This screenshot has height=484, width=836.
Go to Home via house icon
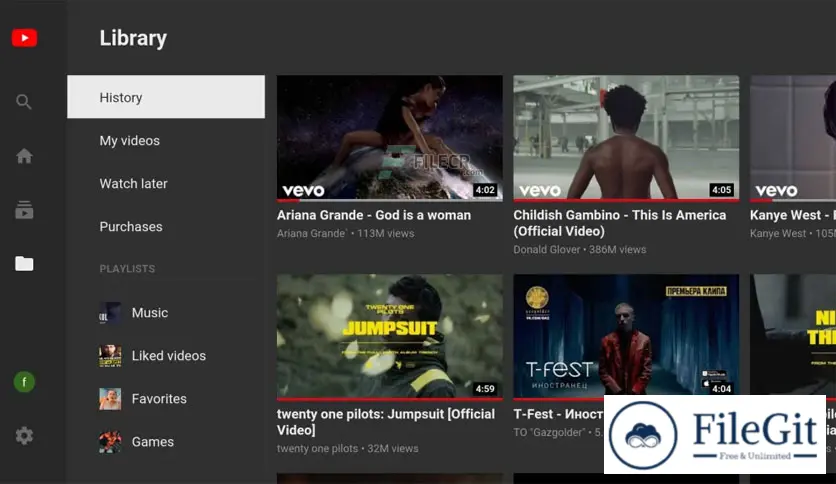24,156
